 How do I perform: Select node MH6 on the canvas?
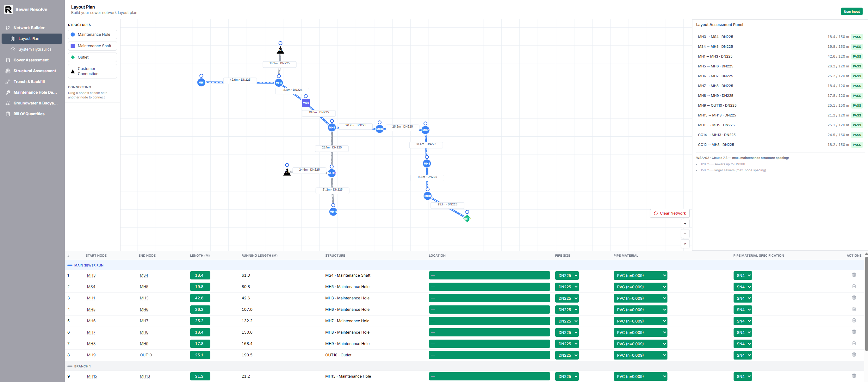379,129
